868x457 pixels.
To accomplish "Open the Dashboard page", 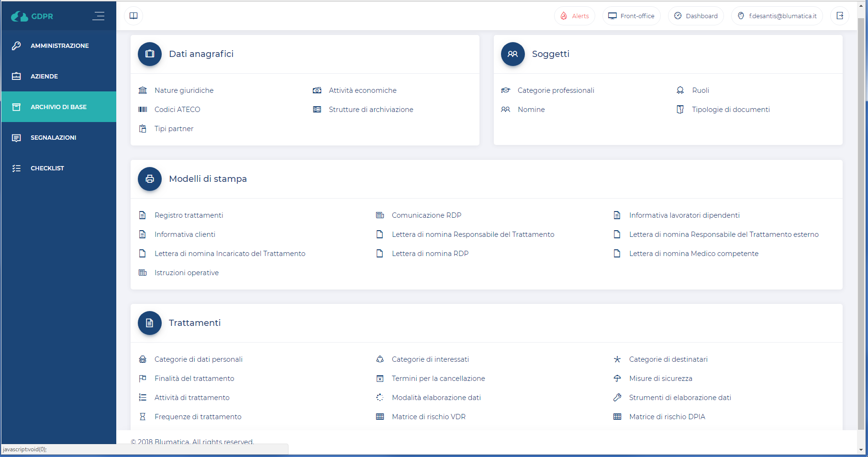I will (696, 16).
